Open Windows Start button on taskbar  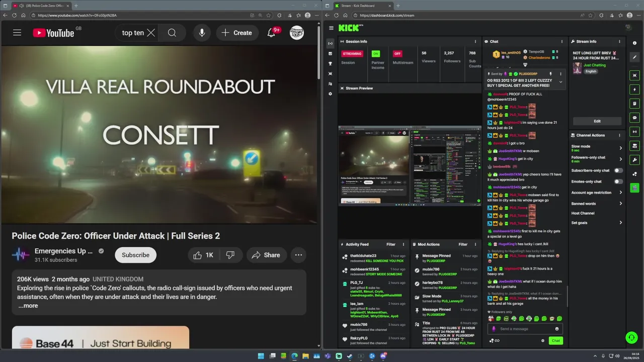[x=261, y=356]
